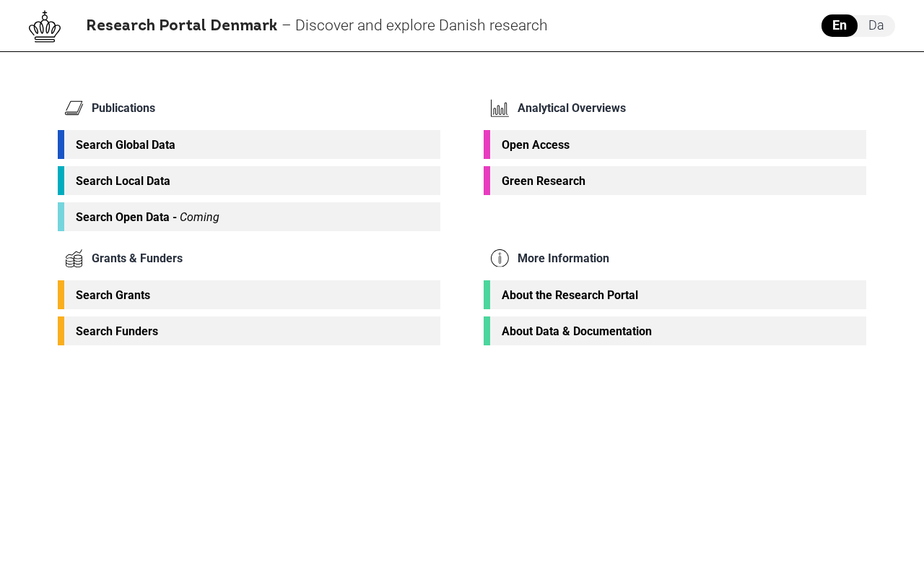Open the Green Research overview

[675, 181]
